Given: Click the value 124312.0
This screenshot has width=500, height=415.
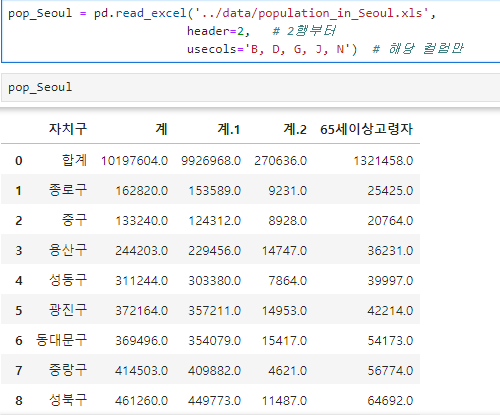Looking at the screenshot, I should (x=215, y=221).
